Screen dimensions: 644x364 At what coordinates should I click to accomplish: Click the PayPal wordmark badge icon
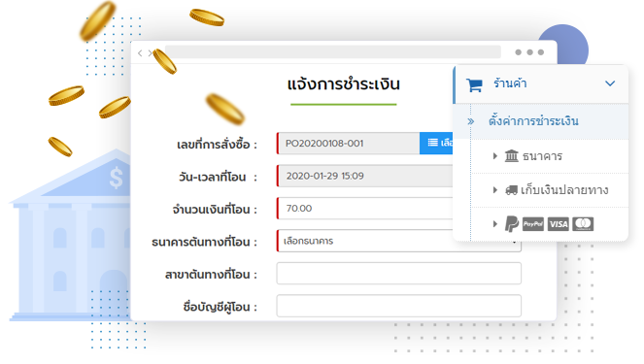point(533,224)
